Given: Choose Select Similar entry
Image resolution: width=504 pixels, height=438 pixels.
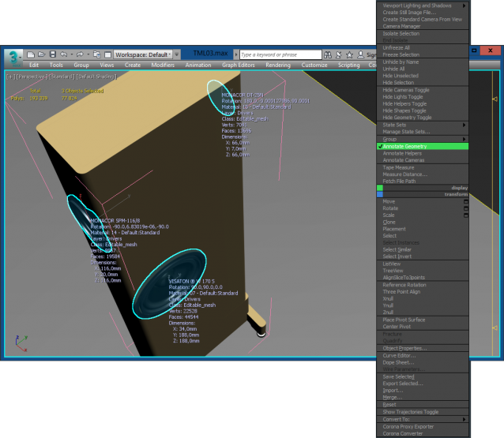Looking at the screenshot, I should click(x=423, y=250).
